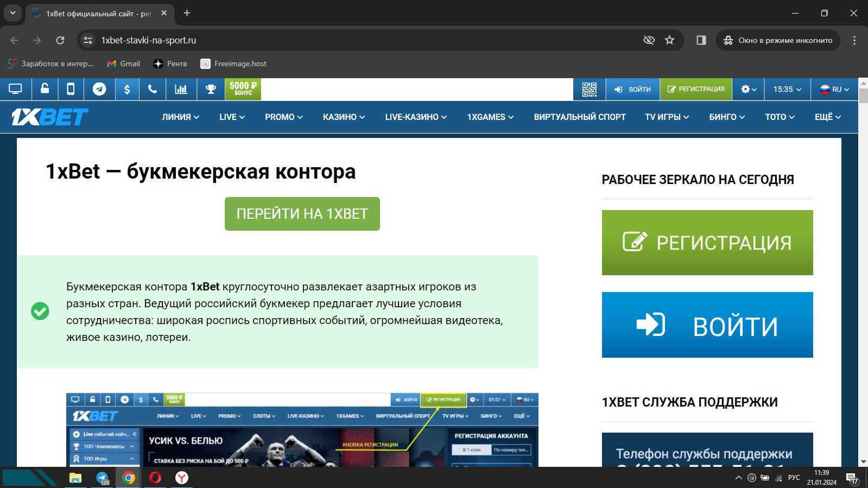Click the 1XBET logo
The image size is (868, 488).
click(x=50, y=117)
